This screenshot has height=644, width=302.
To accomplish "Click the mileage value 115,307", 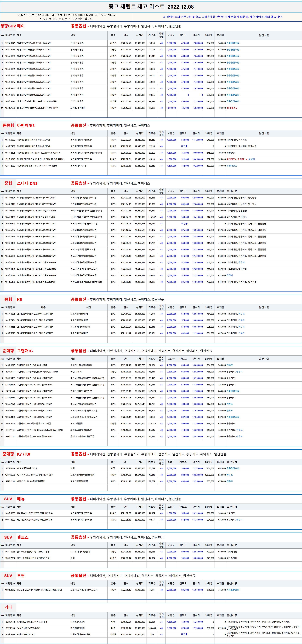I will 152,217.
